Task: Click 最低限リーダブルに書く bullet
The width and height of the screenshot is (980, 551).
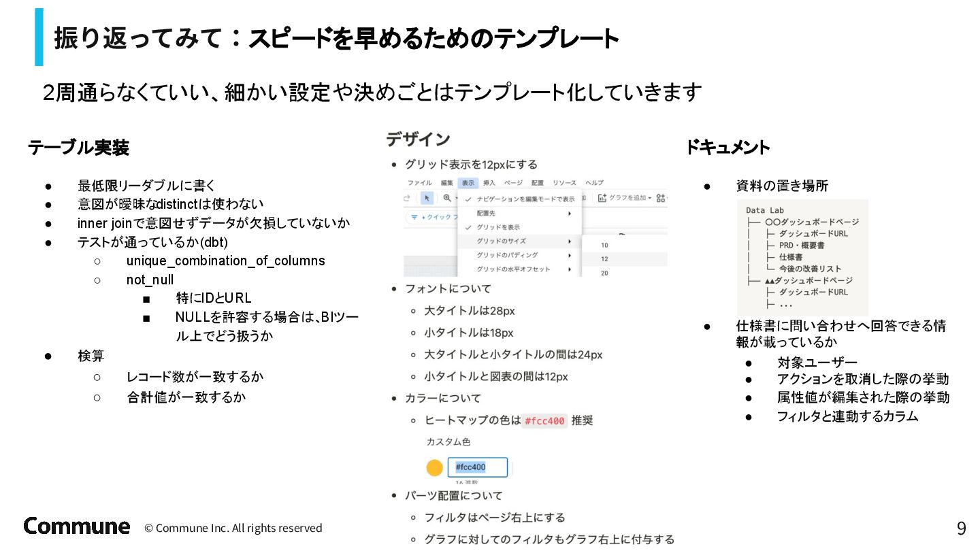Action: (x=146, y=186)
